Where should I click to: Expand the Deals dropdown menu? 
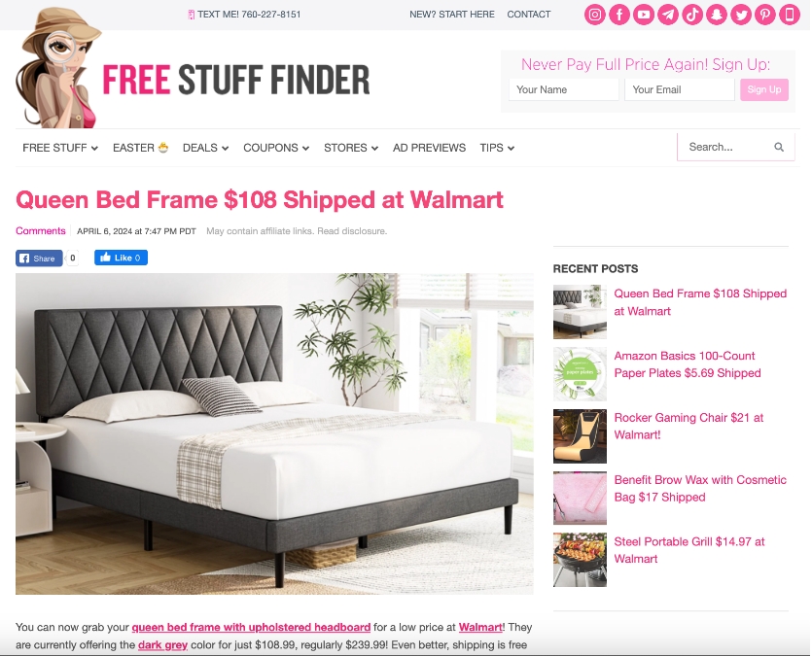tap(205, 148)
